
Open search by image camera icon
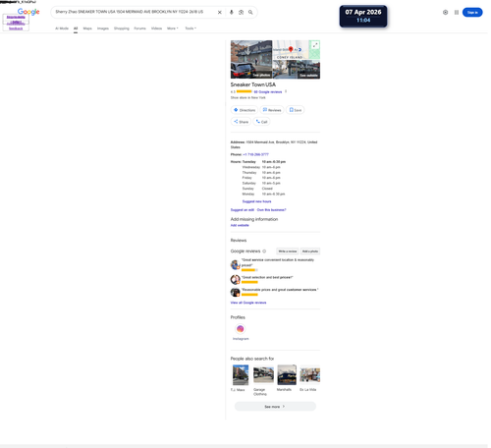(241, 12)
